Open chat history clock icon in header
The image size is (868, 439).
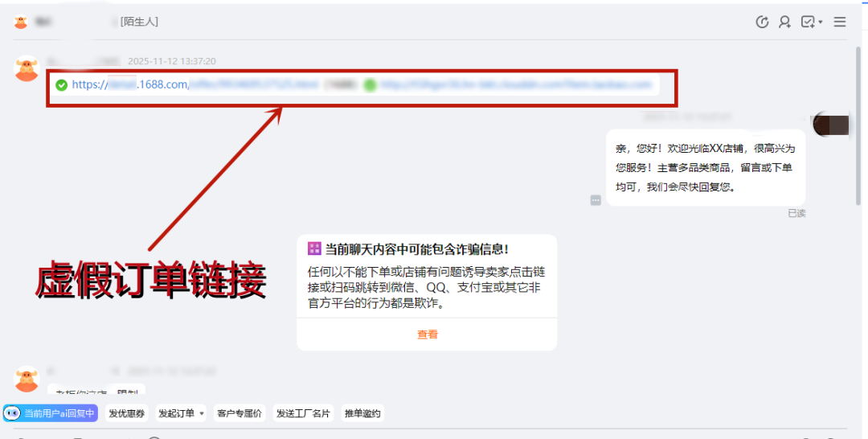coord(762,23)
